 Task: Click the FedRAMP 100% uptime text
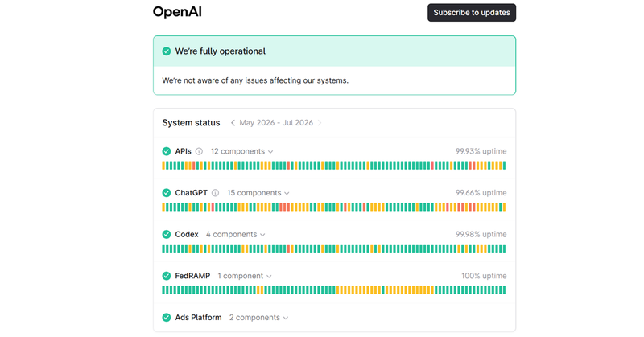[484, 276]
